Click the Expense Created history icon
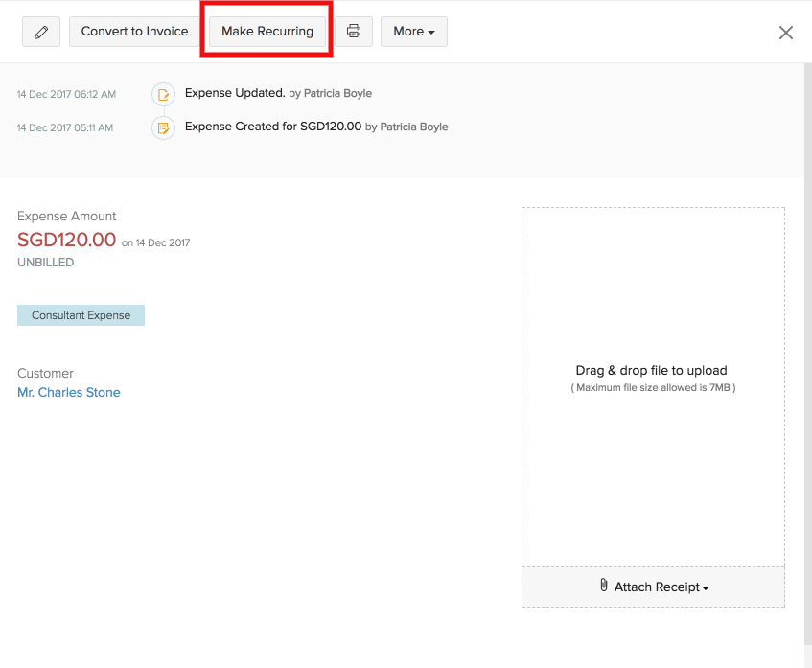 tap(163, 127)
